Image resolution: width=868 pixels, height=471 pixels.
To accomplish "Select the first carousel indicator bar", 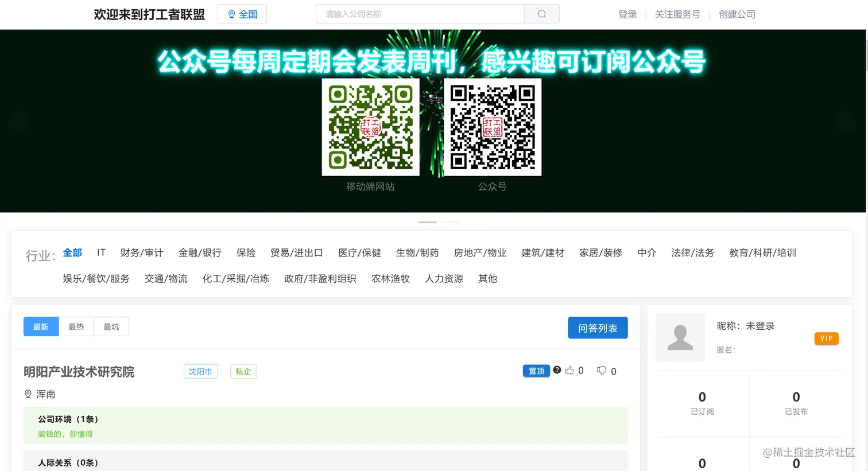I will (427, 222).
